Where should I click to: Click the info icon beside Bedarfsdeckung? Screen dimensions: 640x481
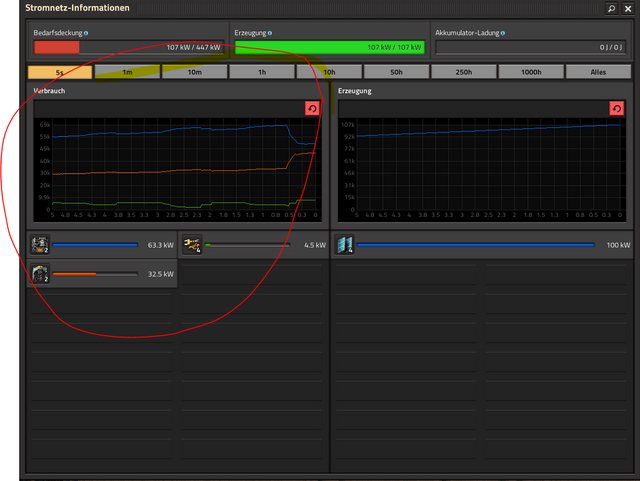click(x=86, y=33)
